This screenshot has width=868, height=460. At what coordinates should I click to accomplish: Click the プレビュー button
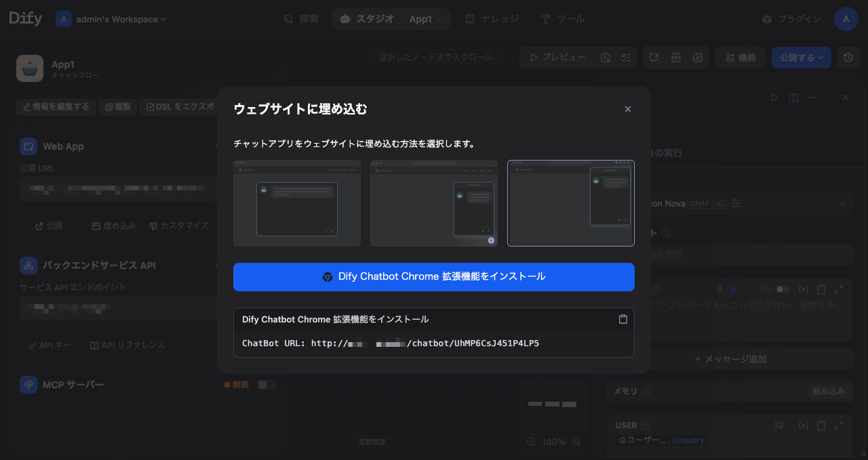[x=557, y=58]
